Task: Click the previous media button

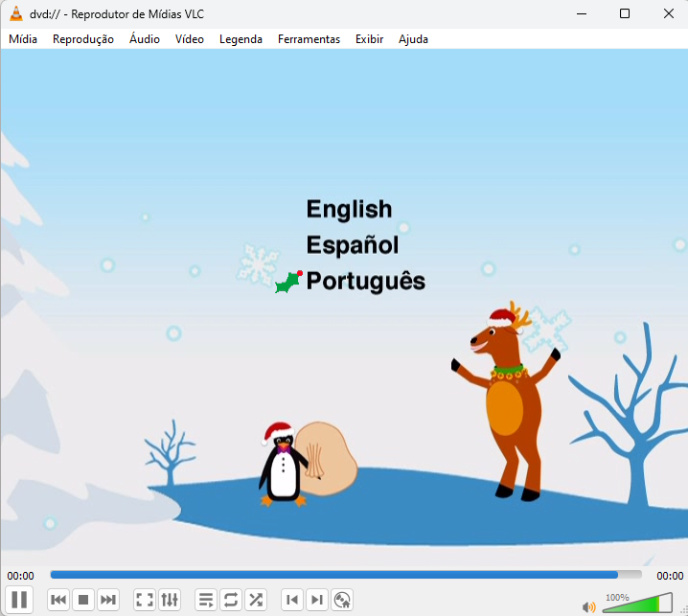Action: [x=58, y=600]
